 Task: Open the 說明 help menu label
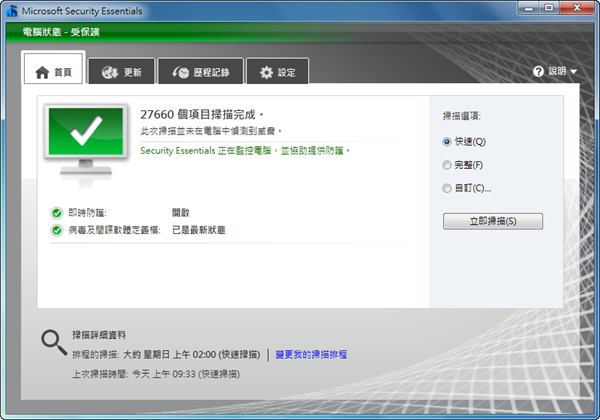(x=557, y=71)
